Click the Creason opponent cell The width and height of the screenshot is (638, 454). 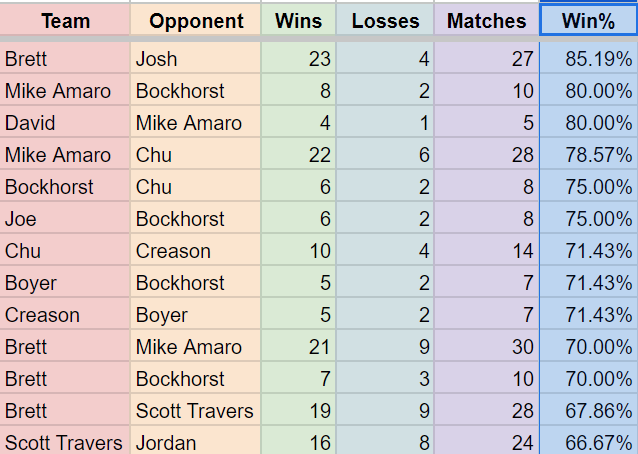(196, 251)
